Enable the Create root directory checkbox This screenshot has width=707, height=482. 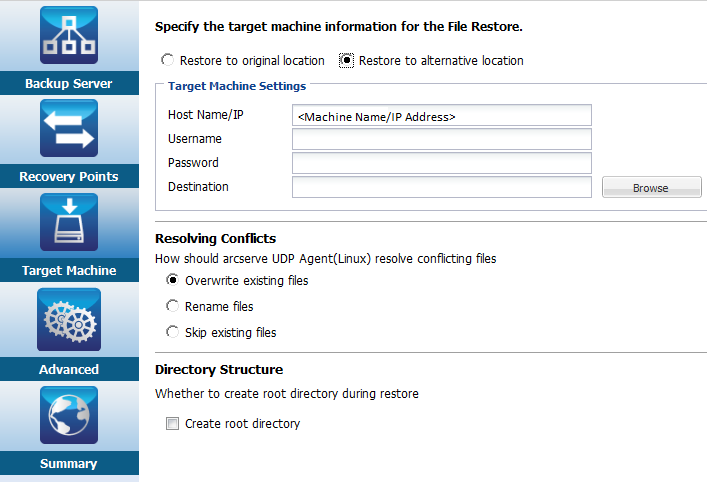click(x=173, y=424)
